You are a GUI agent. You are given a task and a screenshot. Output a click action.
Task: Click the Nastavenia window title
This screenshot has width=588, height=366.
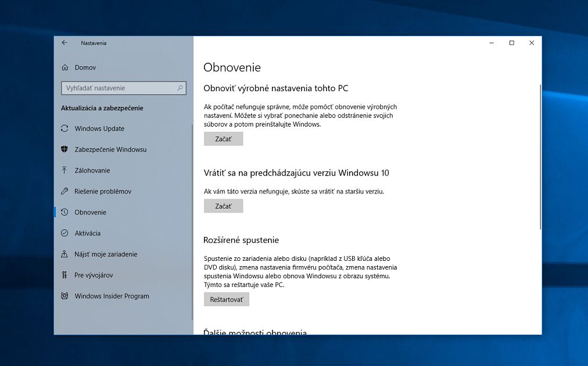94,43
